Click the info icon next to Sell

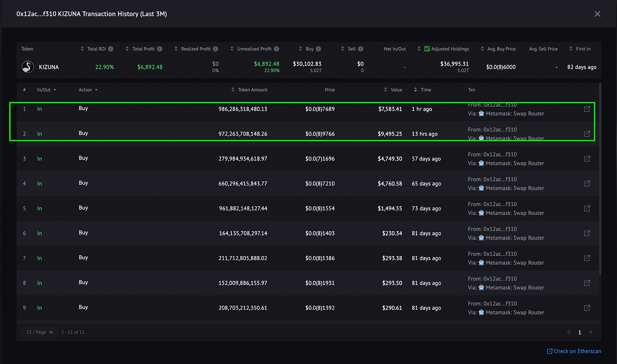coord(361,49)
